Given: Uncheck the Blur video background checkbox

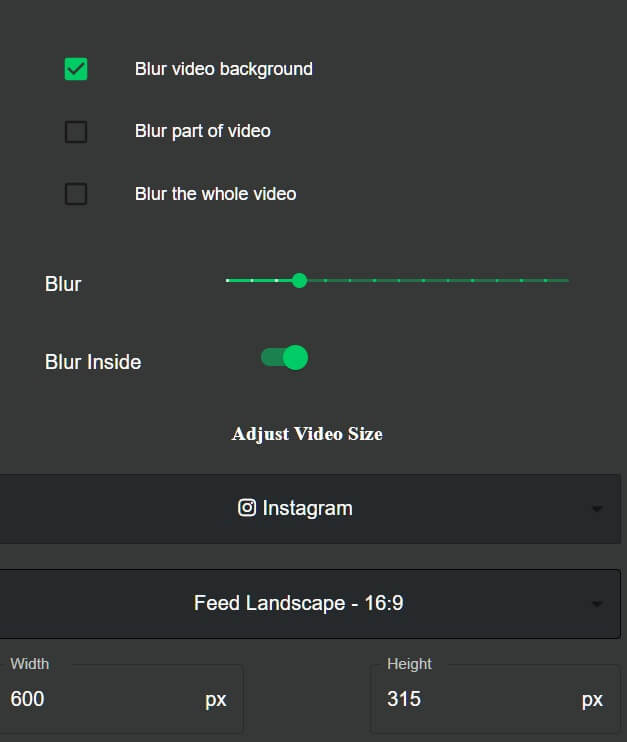Looking at the screenshot, I should [x=76, y=69].
